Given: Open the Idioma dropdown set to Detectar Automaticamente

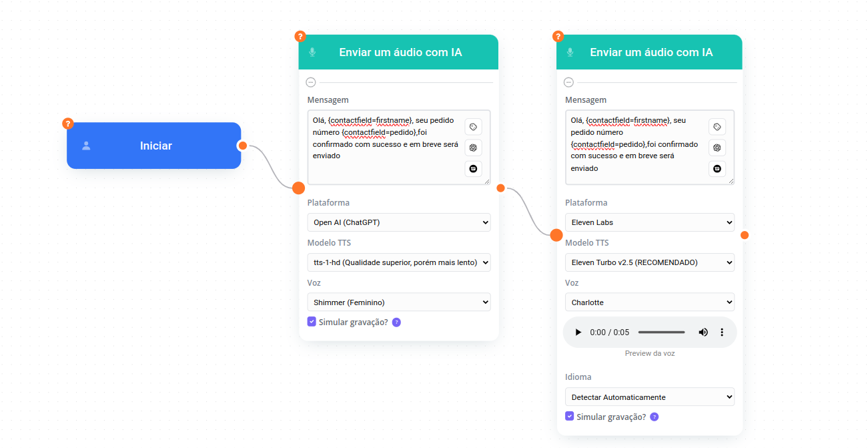Looking at the screenshot, I should click(649, 397).
